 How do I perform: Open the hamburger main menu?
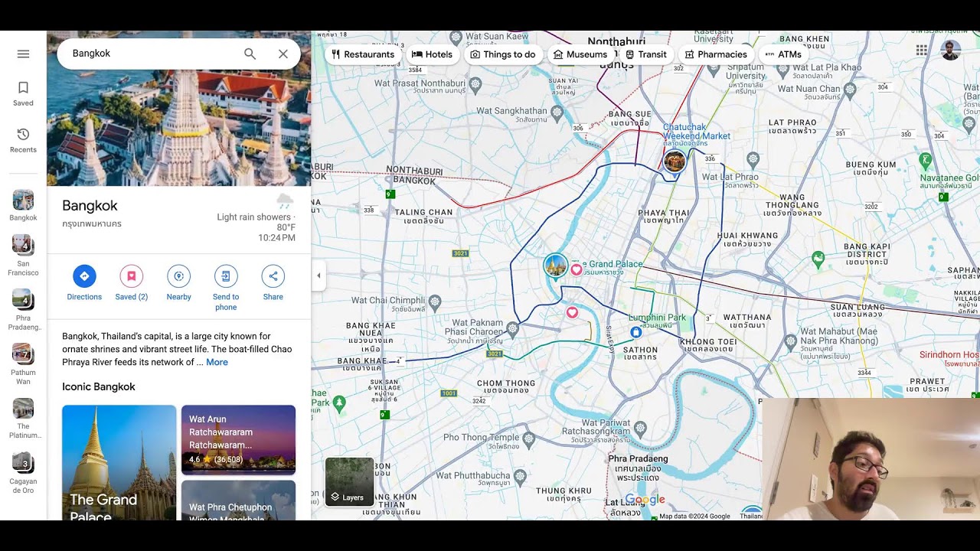click(23, 54)
